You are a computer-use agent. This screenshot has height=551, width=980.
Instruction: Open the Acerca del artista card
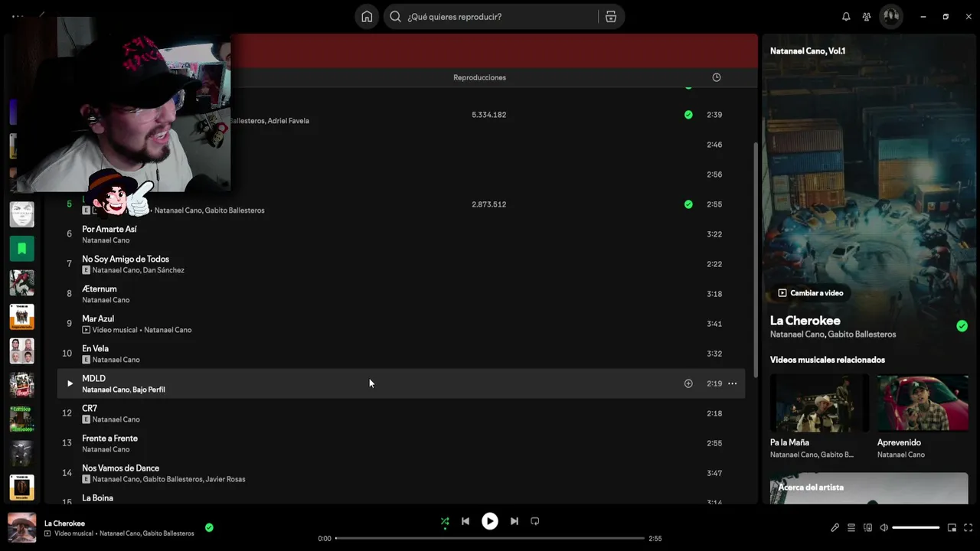click(x=869, y=488)
